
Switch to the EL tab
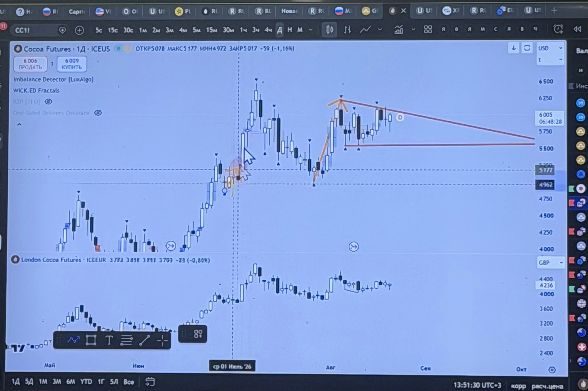(505, 11)
